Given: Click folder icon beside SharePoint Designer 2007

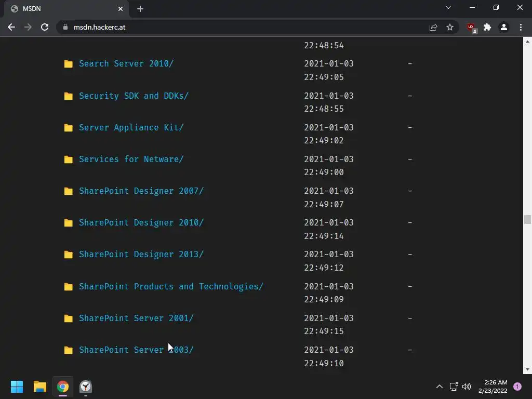Looking at the screenshot, I should 69,191.
